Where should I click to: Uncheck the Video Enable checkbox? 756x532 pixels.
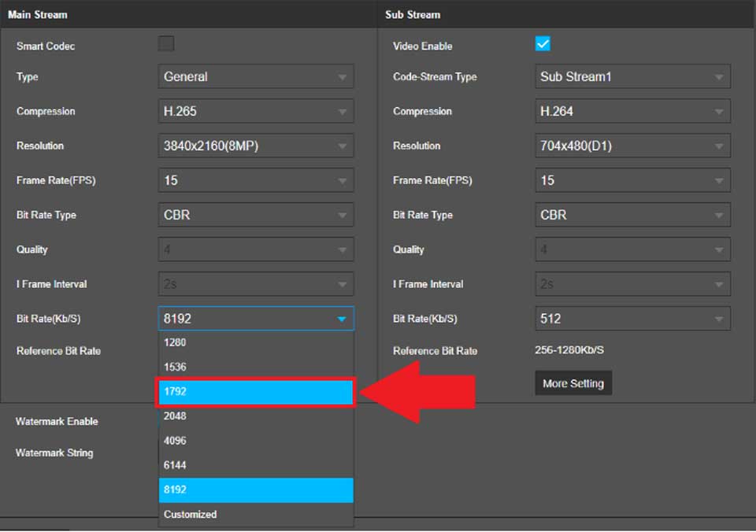coord(543,44)
